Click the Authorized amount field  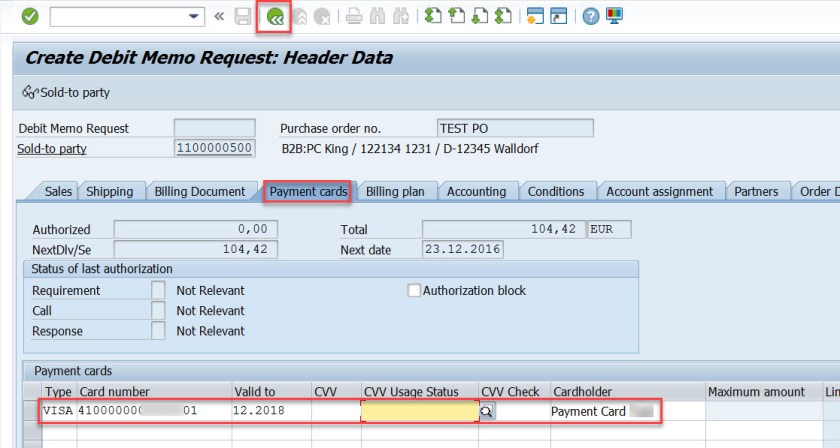pos(196,229)
